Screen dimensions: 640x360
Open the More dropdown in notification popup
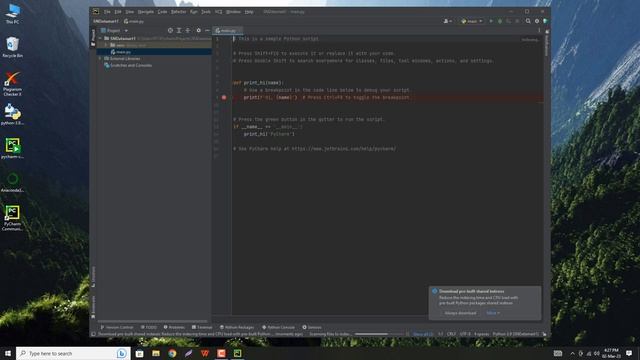493,313
